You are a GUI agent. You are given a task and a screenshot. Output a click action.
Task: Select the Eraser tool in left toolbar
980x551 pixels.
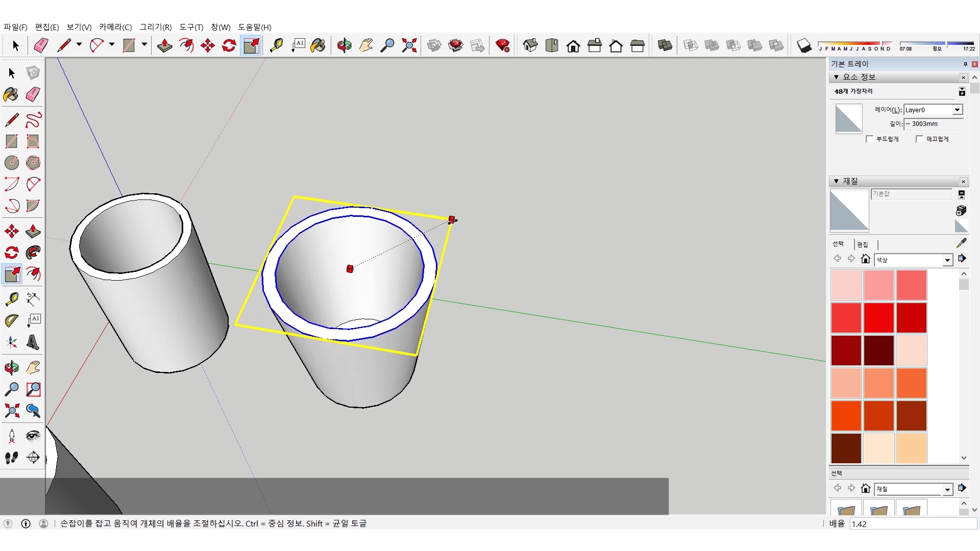coord(33,94)
